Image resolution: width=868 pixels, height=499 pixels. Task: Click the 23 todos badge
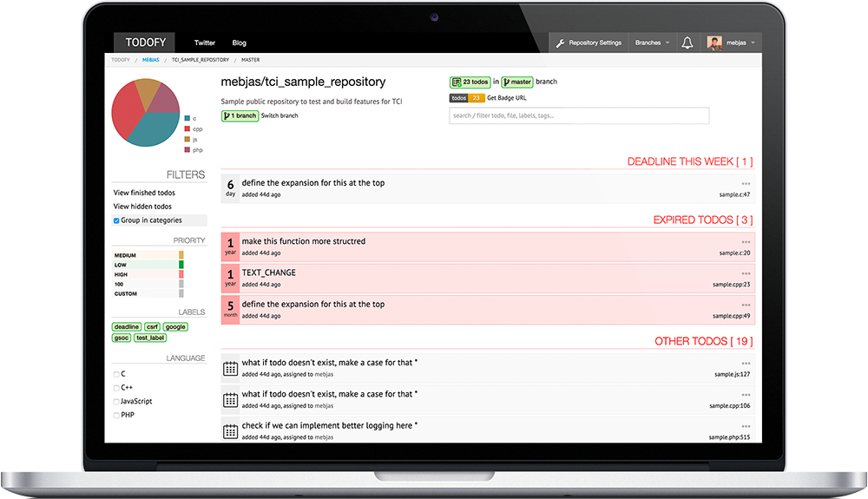470,82
